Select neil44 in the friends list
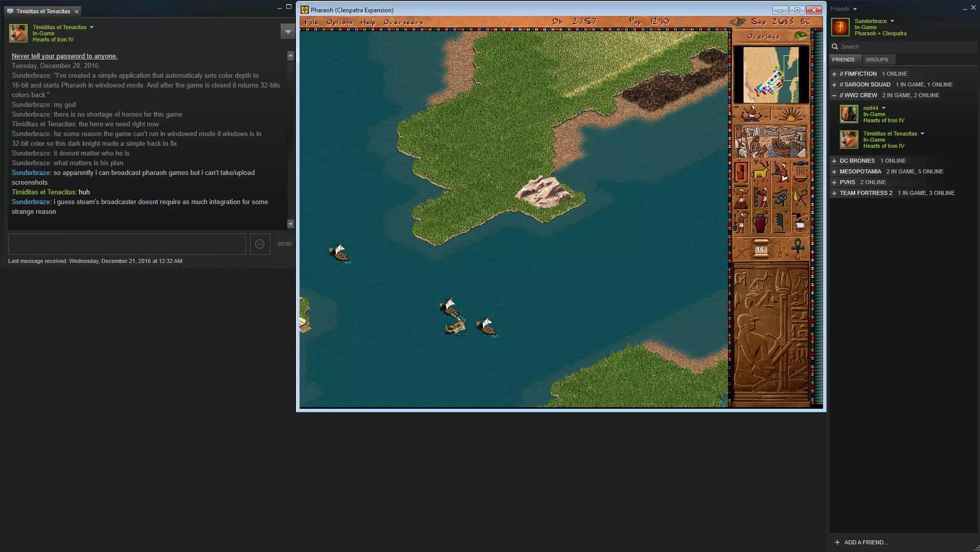Viewport: 980px width, 552px height. tap(904, 114)
